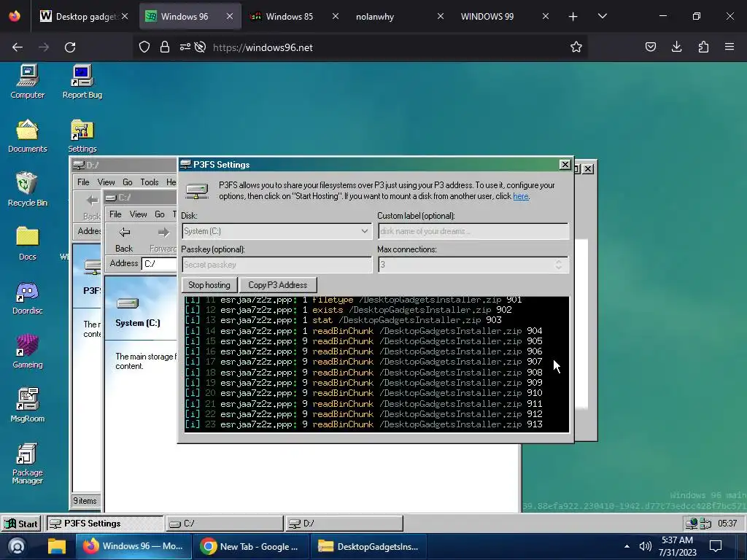Bookmark this page with star icon
747x560 pixels.
tap(576, 47)
